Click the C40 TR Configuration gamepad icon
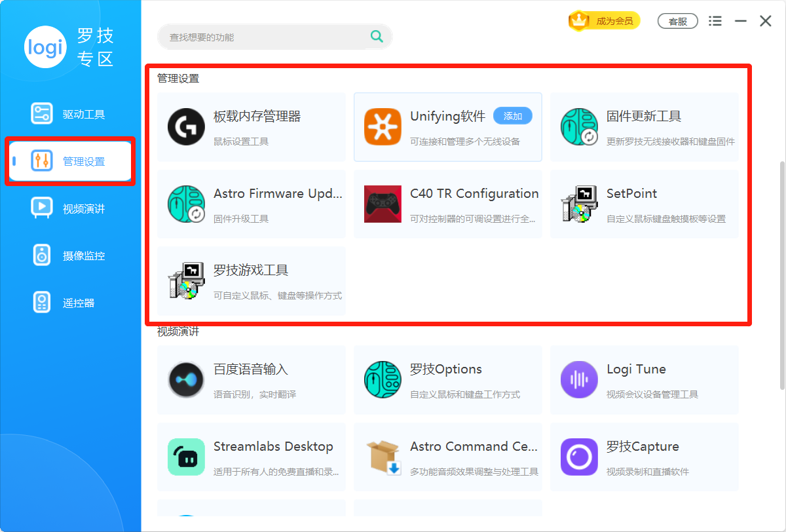786x532 pixels. click(383, 204)
